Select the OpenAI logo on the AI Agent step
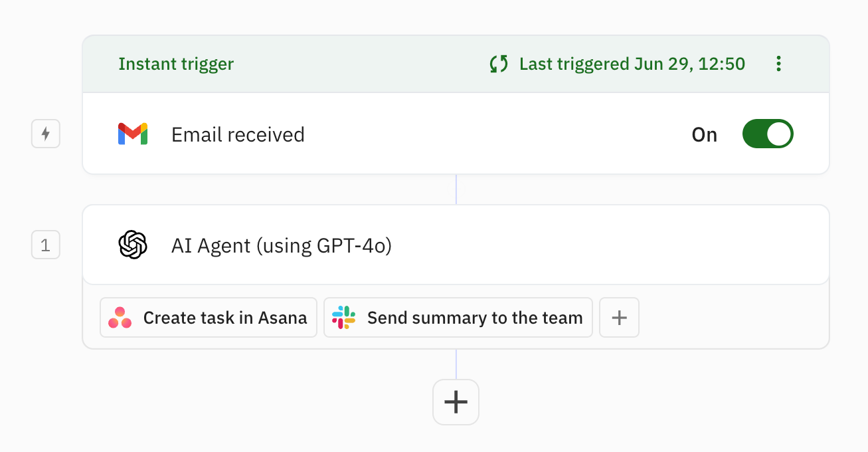The image size is (868, 452). [132, 244]
